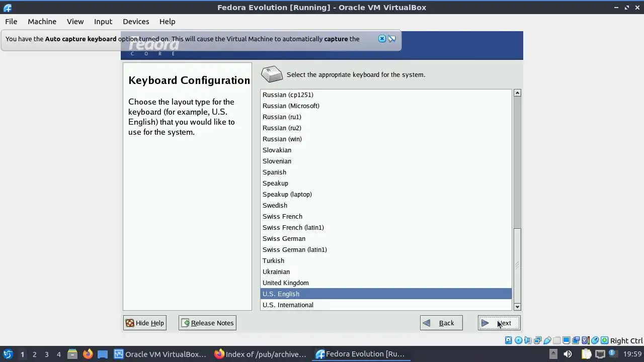Open the audio settings status icon
644x362 pixels.
528,340
